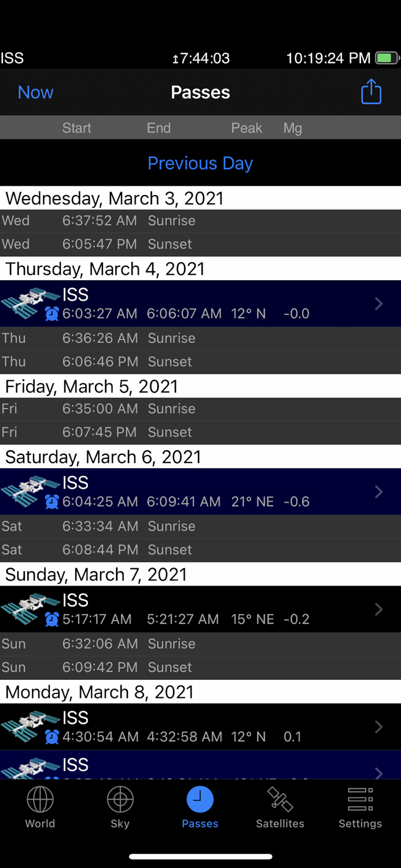
Task: Tap the share/export icon in top right
Action: (371, 92)
